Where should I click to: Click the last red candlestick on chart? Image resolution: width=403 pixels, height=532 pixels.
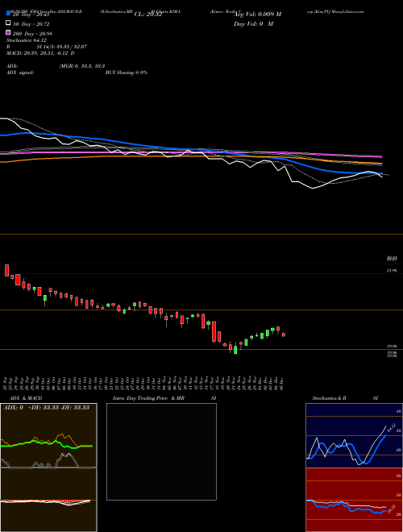tap(284, 335)
